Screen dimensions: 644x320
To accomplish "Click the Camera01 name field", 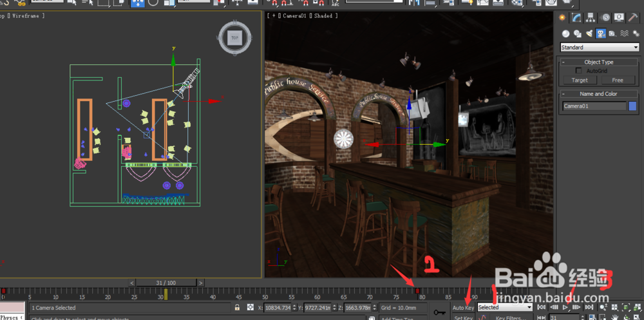I will [x=594, y=106].
